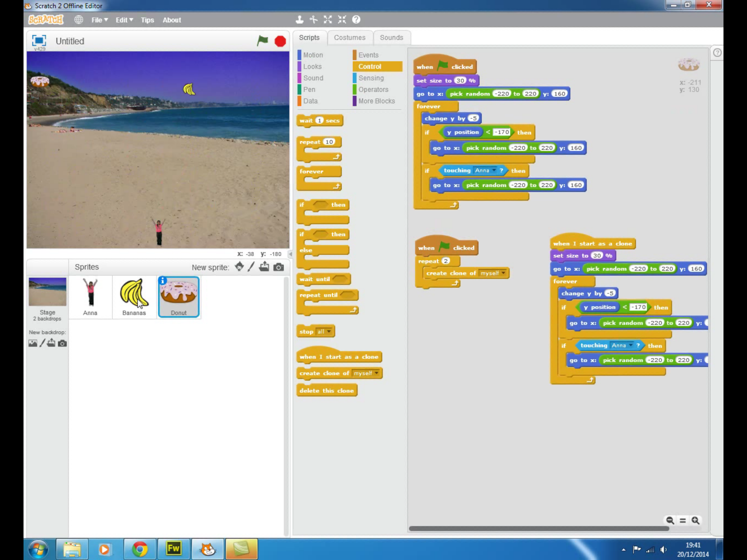Open the File menu
The width and height of the screenshot is (747, 560).
pos(99,20)
